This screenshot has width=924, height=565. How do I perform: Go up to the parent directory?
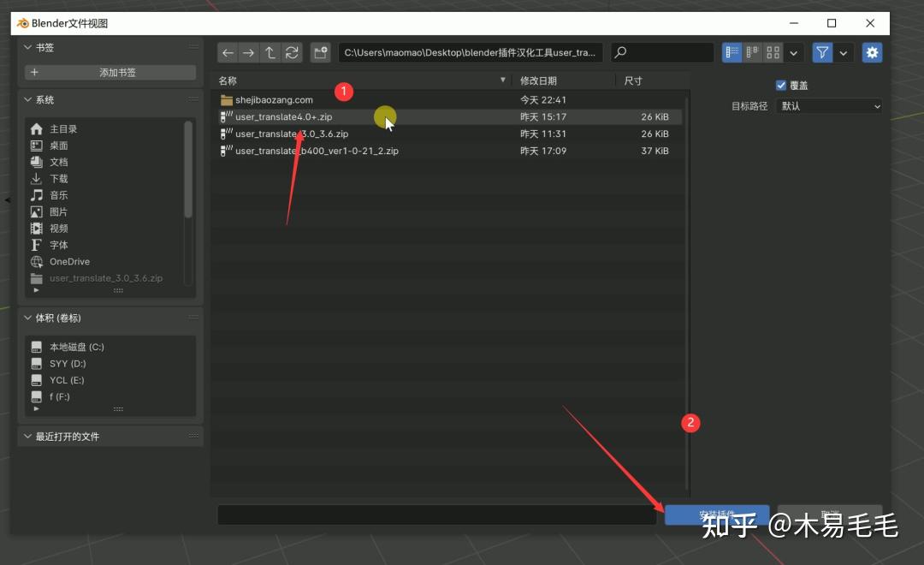(x=269, y=52)
